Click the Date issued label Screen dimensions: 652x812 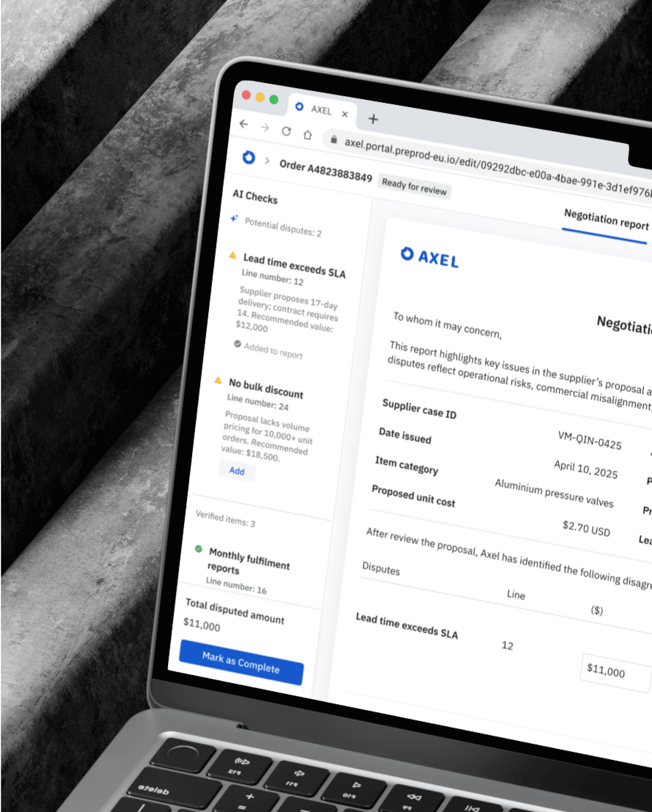[405, 435]
